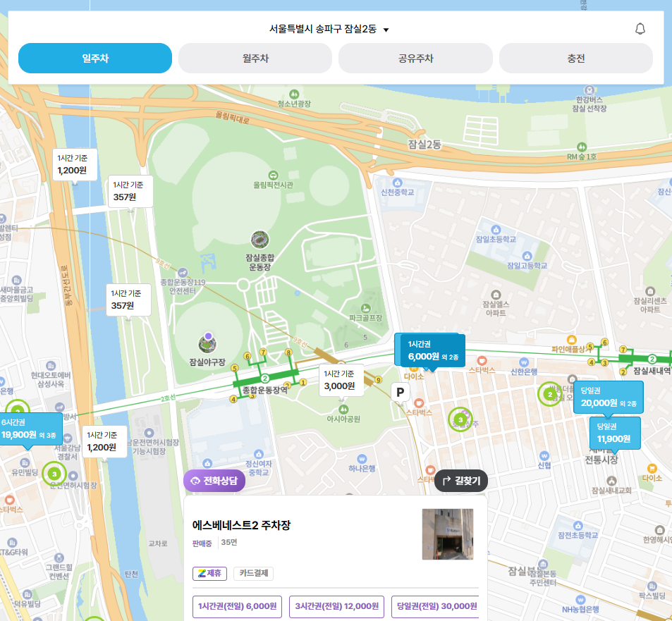Click the 잠일초등학교 school icon
The width and height of the screenshot is (672, 621).
click(496, 230)
